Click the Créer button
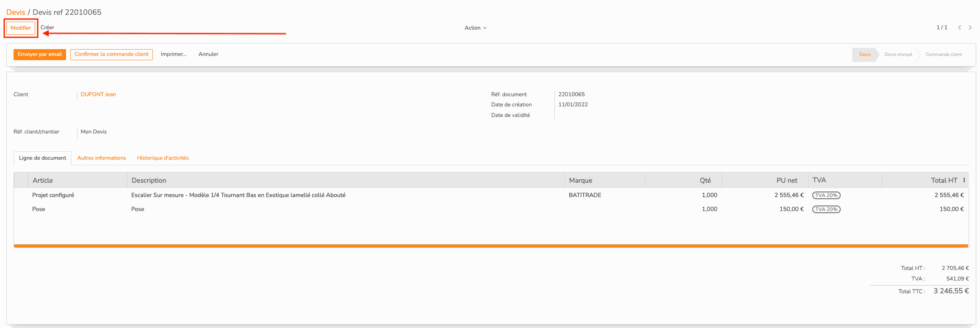Screen dimensions: 980x328 pyautogui.click(x=47, y=28)
